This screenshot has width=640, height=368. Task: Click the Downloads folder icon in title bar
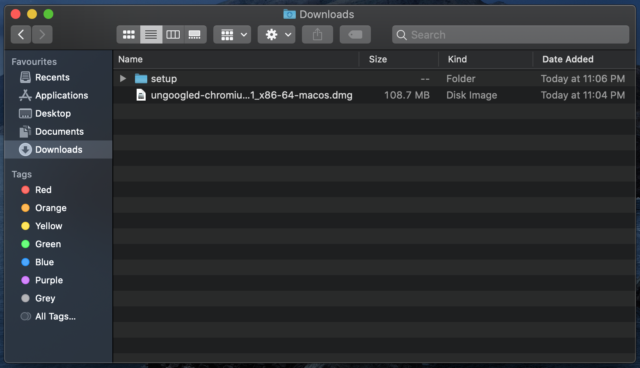tap(289, 14)
